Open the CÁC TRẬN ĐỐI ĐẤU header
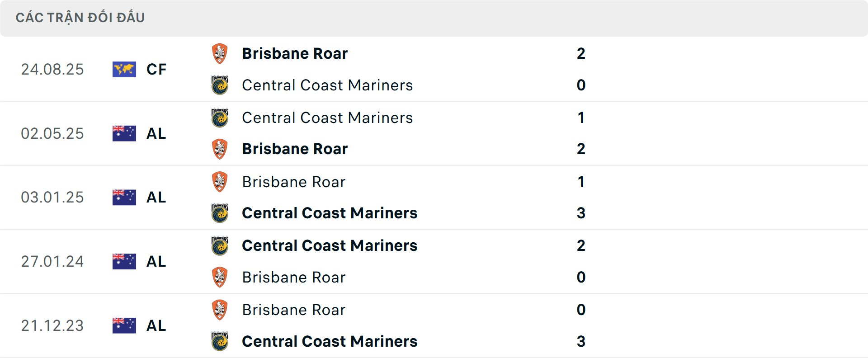The height and width of the screenshot is (358, 868). pos(80,17)
